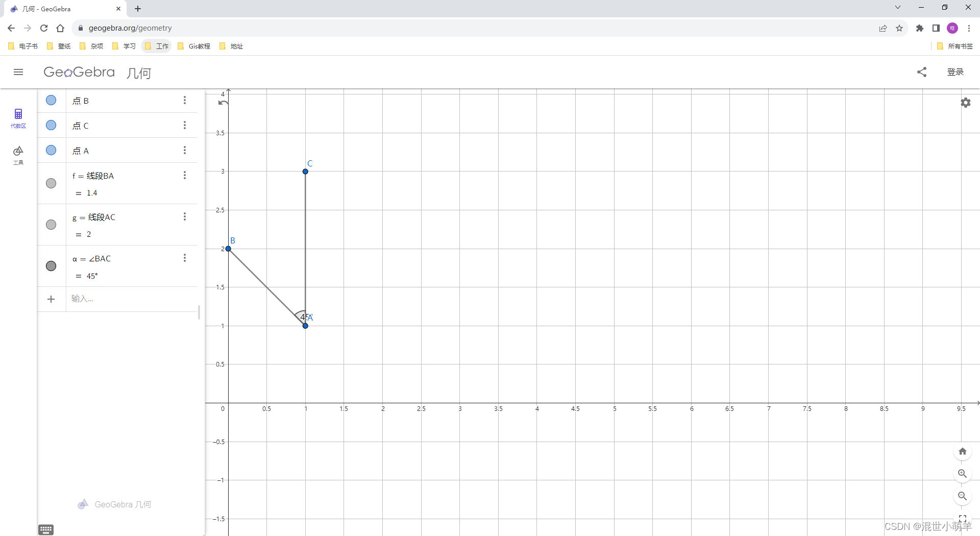
Task: Click the f = 线段BA definition text
Action: tap(93, 176)
